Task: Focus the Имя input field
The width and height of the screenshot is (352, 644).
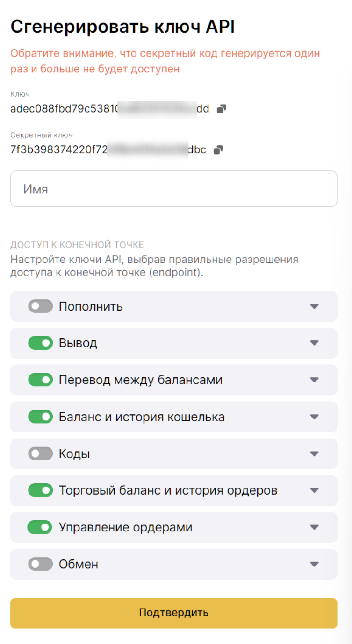Action: [x=174, y=189]
